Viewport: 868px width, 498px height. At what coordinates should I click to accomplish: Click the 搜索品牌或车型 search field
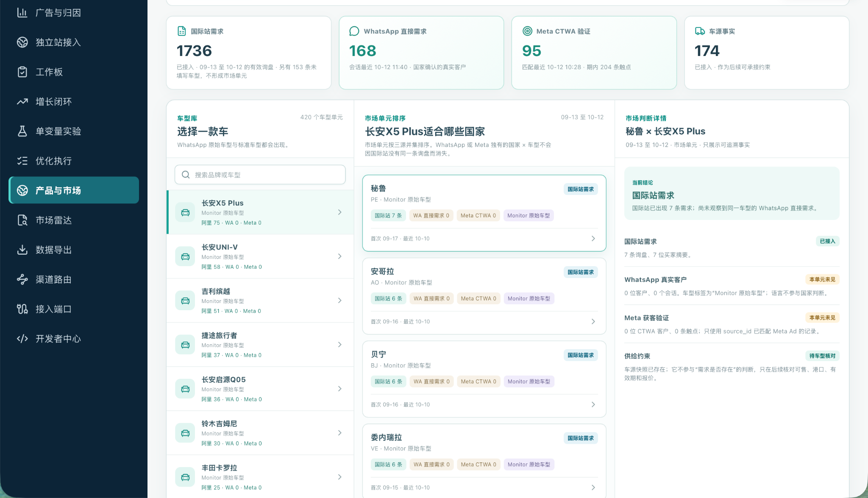coord(260,175)
